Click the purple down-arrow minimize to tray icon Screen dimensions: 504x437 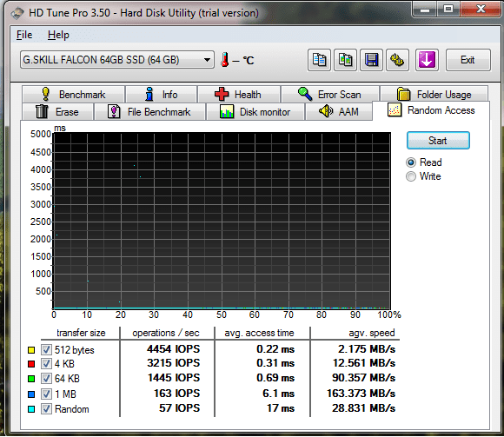click(x=427, y=60)
